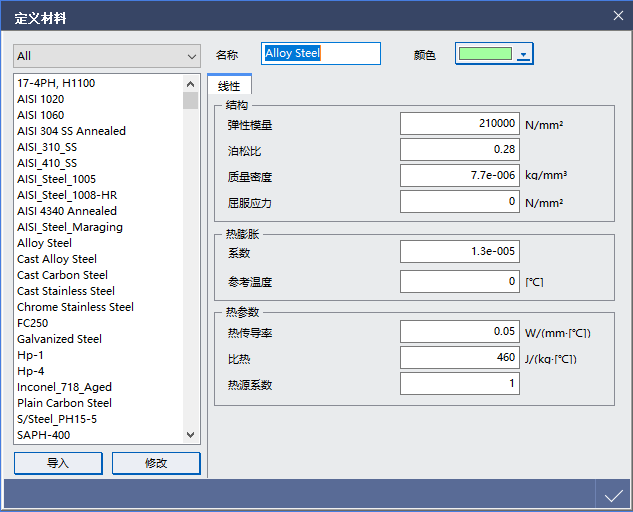Click the material list scroll down arrow
This screenshot has height=512, width=633.
click(191, 434)
